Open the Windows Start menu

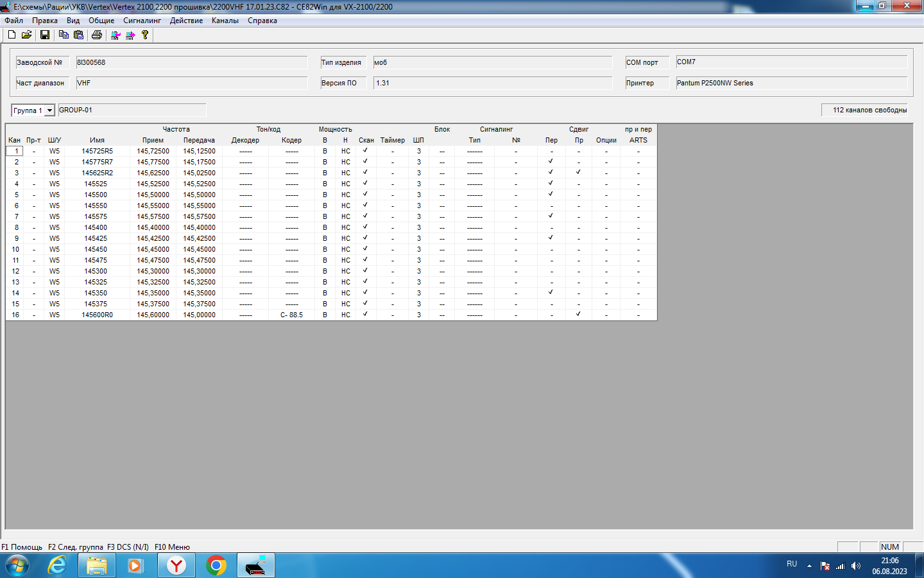click(17, 566)
